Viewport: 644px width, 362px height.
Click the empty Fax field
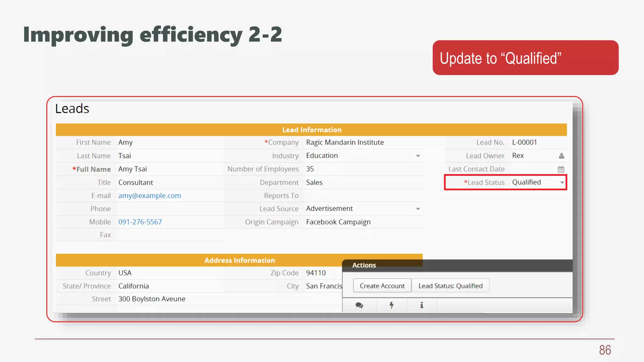coord(170,235)
